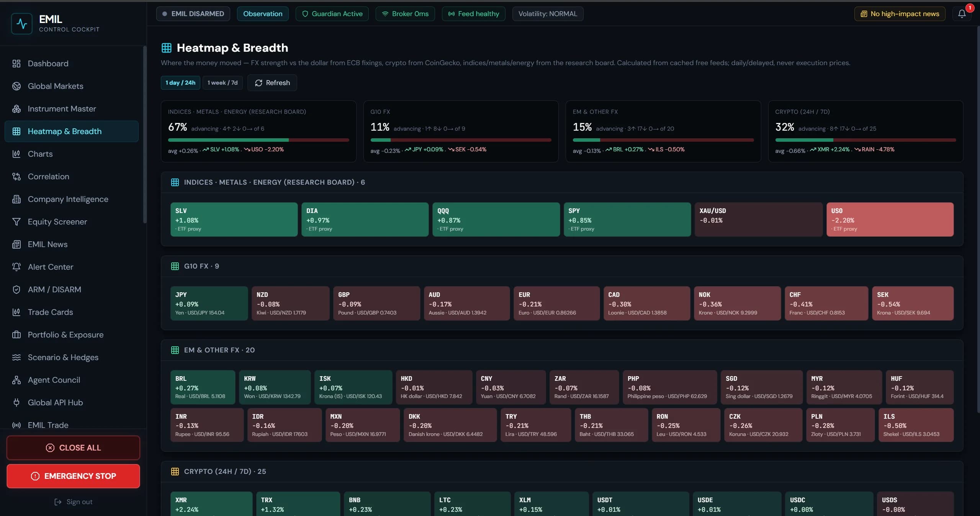Click the EMIL pulse logo icon
This screenshot has width=980, height=516.
pos(22,24)
